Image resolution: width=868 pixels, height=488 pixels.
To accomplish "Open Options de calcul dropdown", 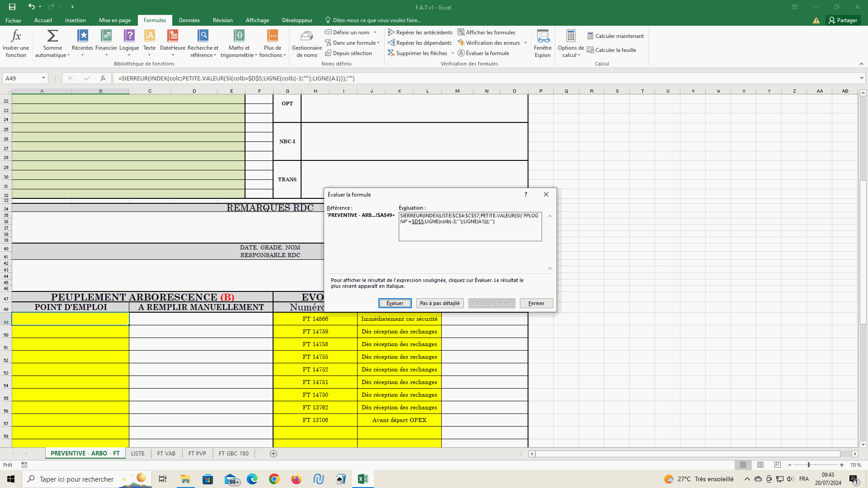I will (571, 43).
